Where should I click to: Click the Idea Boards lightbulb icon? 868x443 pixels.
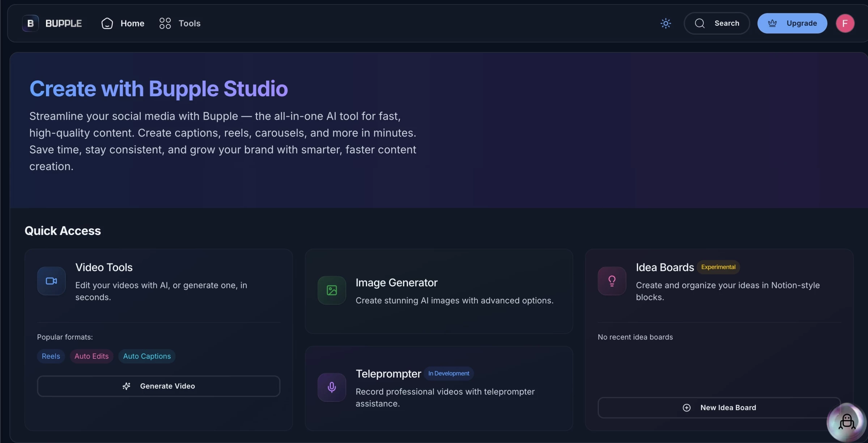click(612, 281)
